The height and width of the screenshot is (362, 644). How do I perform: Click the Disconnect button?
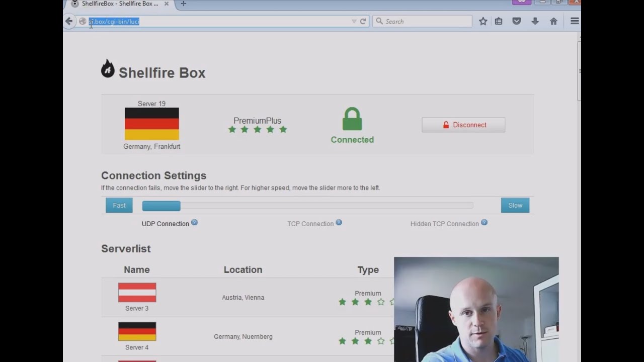click(463, 125)
